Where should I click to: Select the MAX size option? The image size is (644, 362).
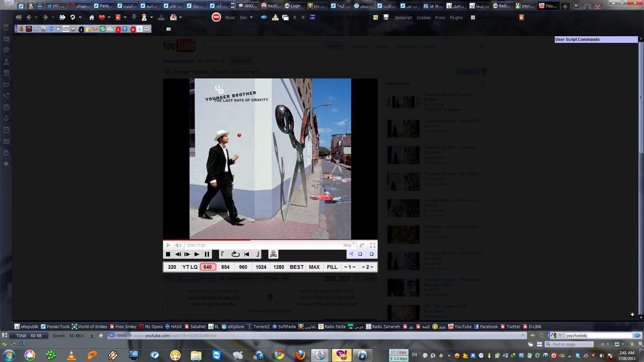314,267
